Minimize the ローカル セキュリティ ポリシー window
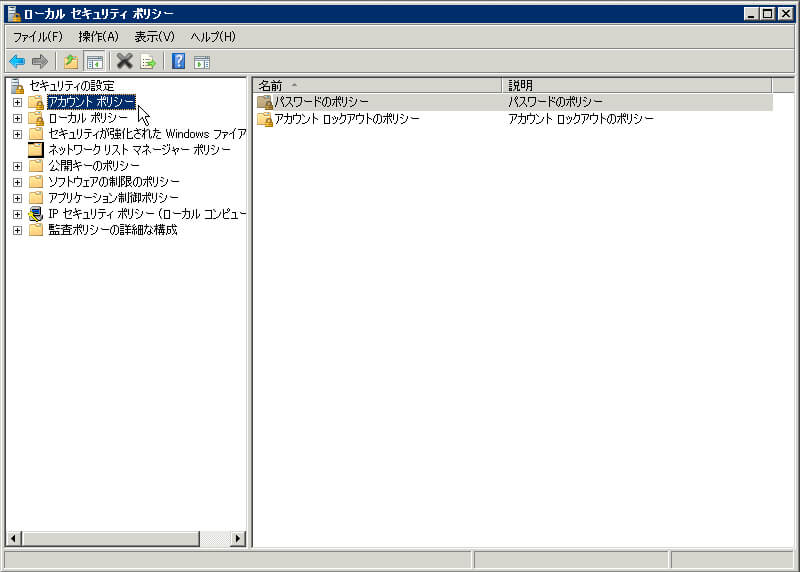The width and height of the screenshot is (800, 572). [750, 13]
